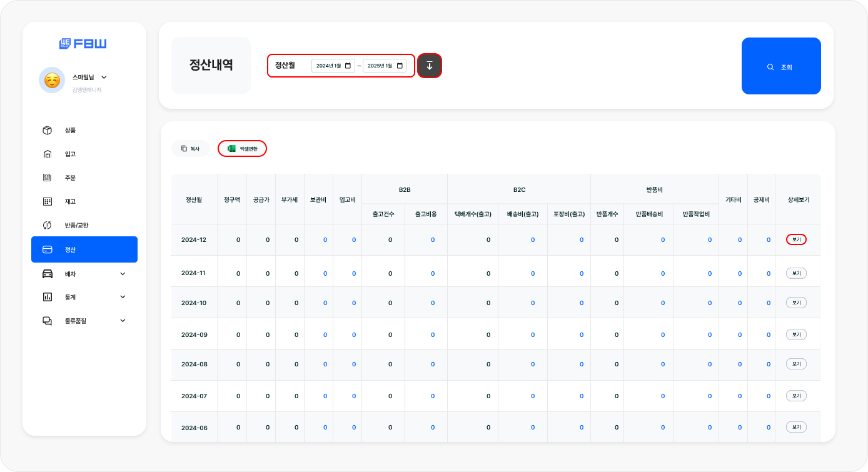The width and height of the screenshot is (868, 472).
Task: Click 보관비 value in 2024-12 row
Action: 325,240
